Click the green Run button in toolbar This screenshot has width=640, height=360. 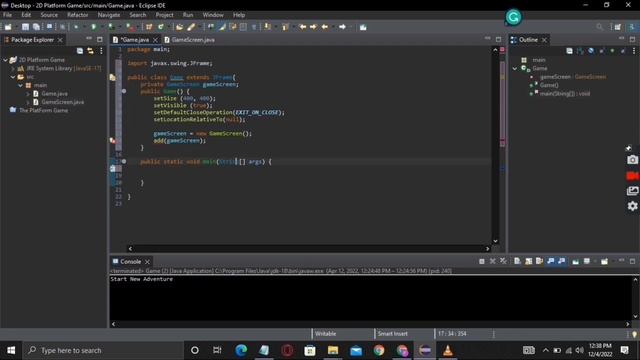click(x=94, y=27)
